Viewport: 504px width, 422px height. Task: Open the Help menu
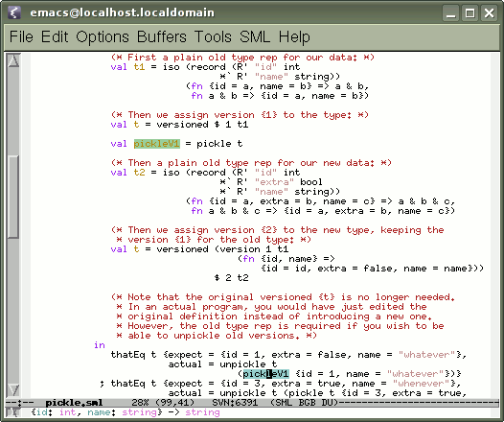coord(294,36)
